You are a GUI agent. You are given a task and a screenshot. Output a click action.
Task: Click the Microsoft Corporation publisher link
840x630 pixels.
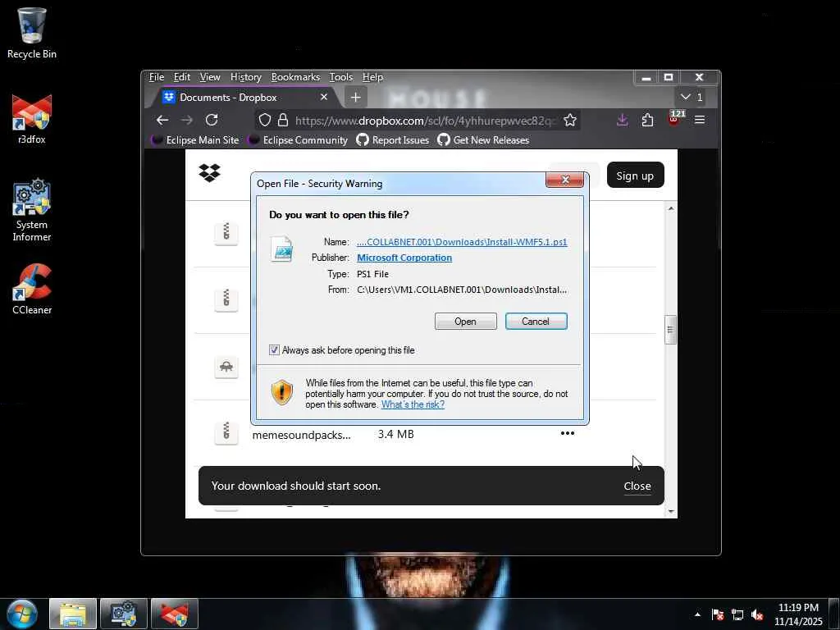coord(404,258)
